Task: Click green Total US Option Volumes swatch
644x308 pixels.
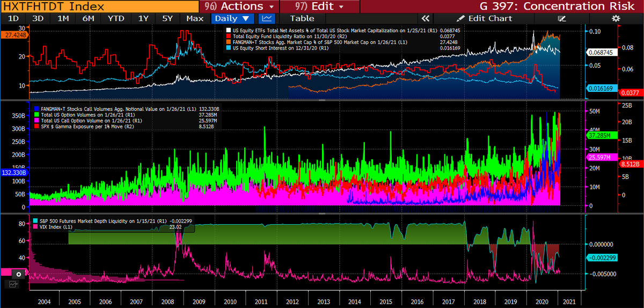Action: [x=36, y=114]
